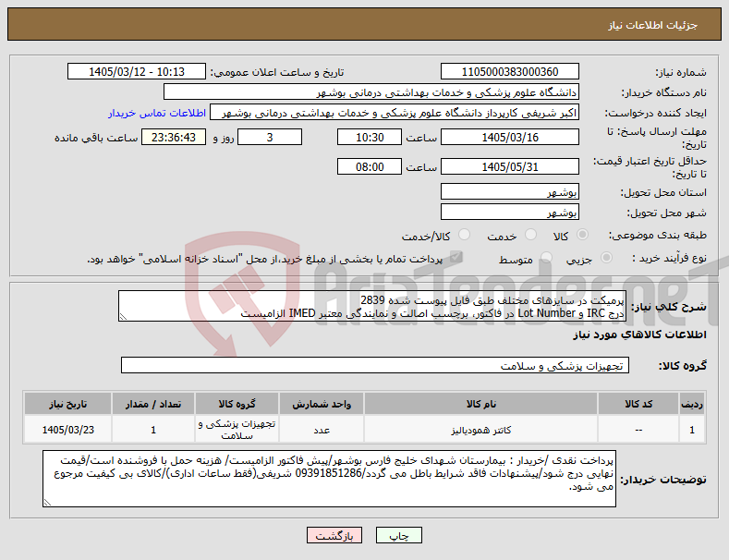The height and width of the screenshot is (560, 729).
Task: Click the response deadline date 1405/03/16
Action: coord(509,137)
